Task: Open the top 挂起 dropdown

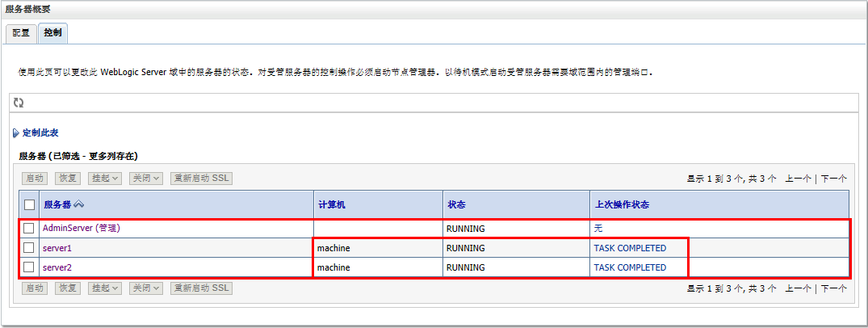Action: (x=105, y=179)
